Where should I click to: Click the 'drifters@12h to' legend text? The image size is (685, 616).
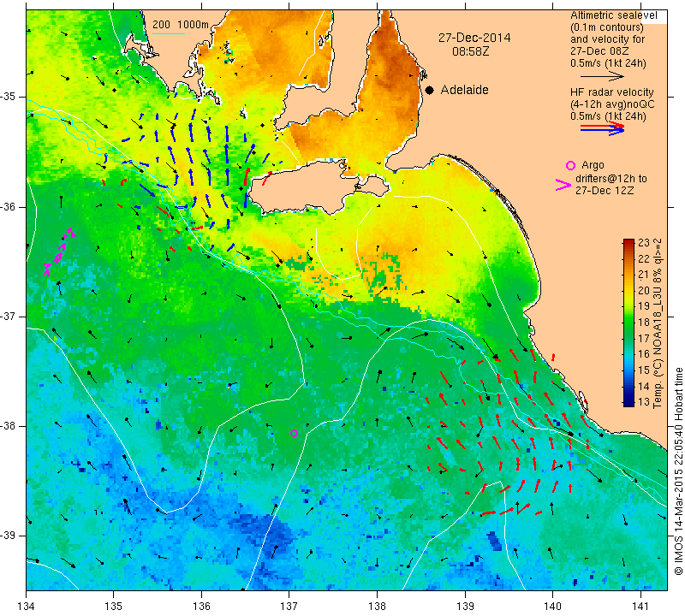611,179
